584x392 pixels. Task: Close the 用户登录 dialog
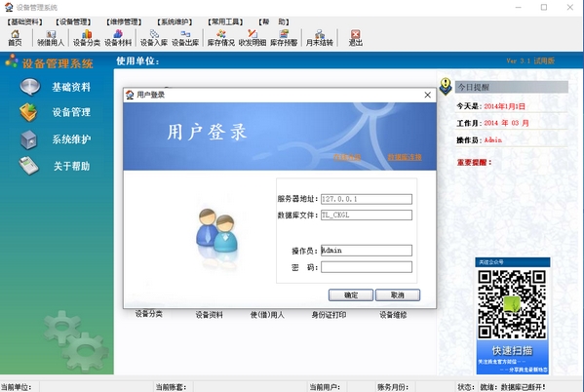coord(428,95)
